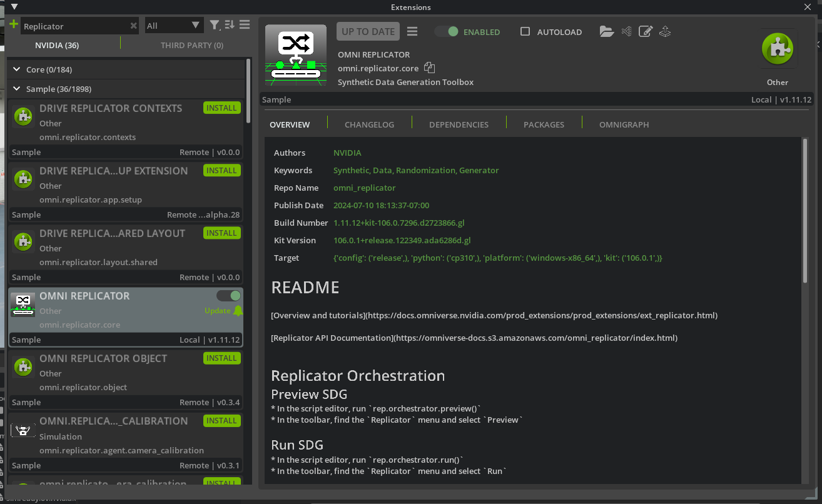Click the Kit Version value 106.0.1+release

click(402, 240)
